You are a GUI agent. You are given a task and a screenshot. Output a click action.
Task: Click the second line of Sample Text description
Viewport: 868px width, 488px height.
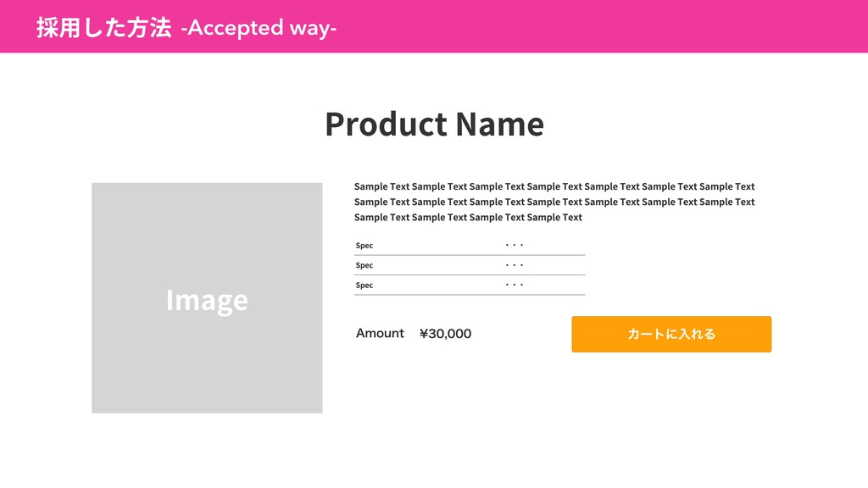[x=554, y=202]
